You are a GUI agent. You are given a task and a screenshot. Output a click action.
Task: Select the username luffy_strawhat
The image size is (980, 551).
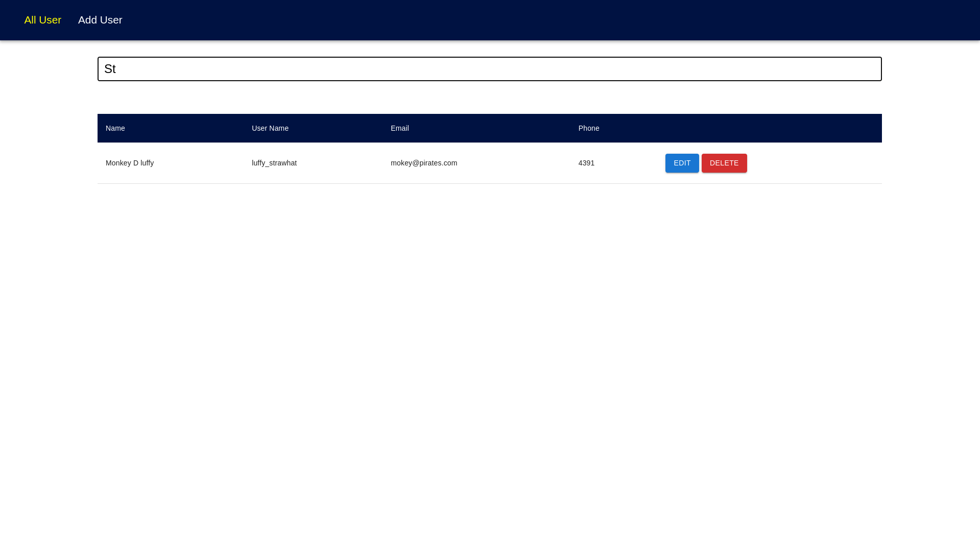274,163
